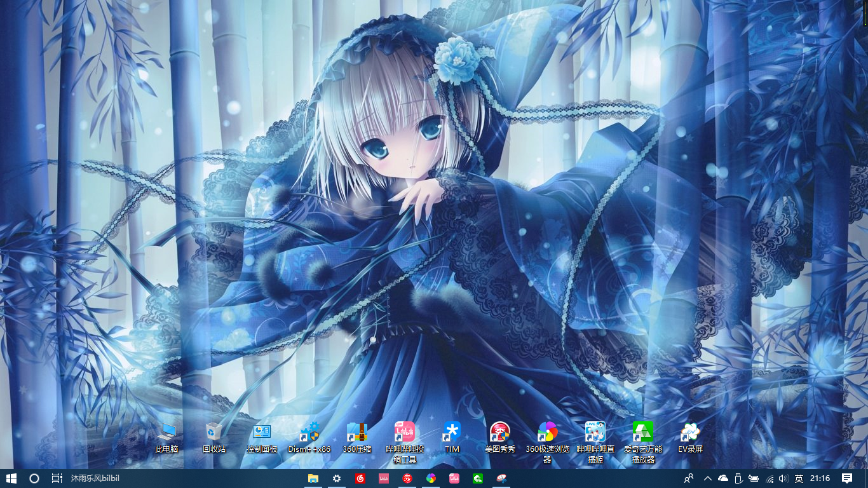
Task: Open the 美图秀秀 taskbar icon
Action: pyautogui.click(x=407, y=478)
